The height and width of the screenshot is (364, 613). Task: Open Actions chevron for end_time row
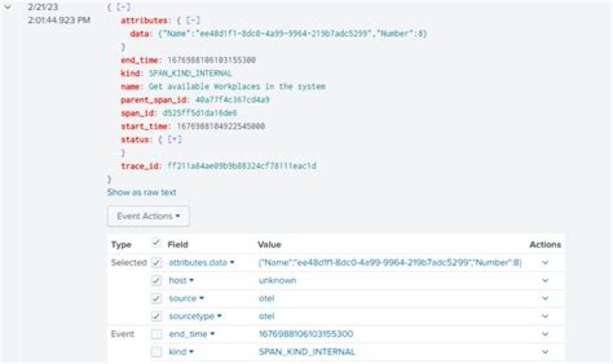545,334
